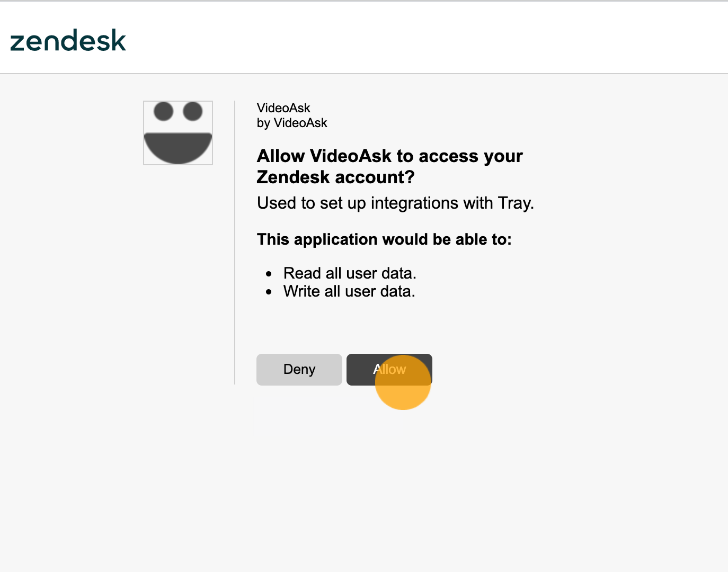Click 'This application would be able to:' text
This screenshot has width=728, height=572.
coord(384,239)
